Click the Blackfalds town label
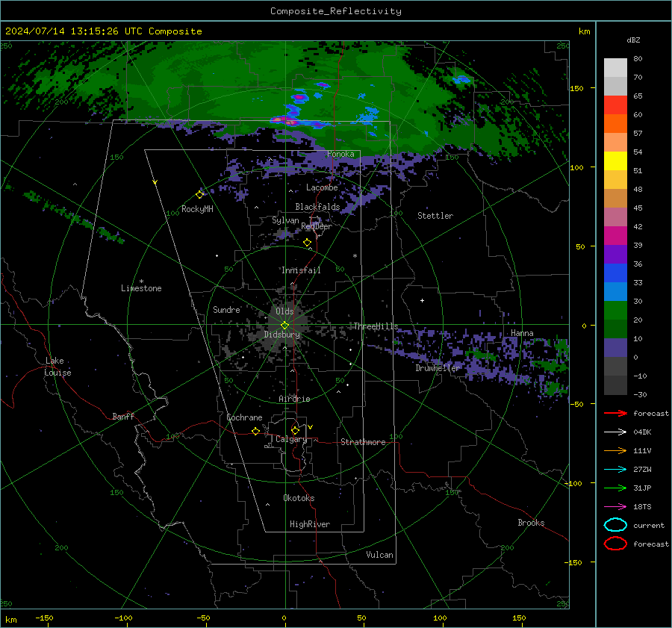 317,207
